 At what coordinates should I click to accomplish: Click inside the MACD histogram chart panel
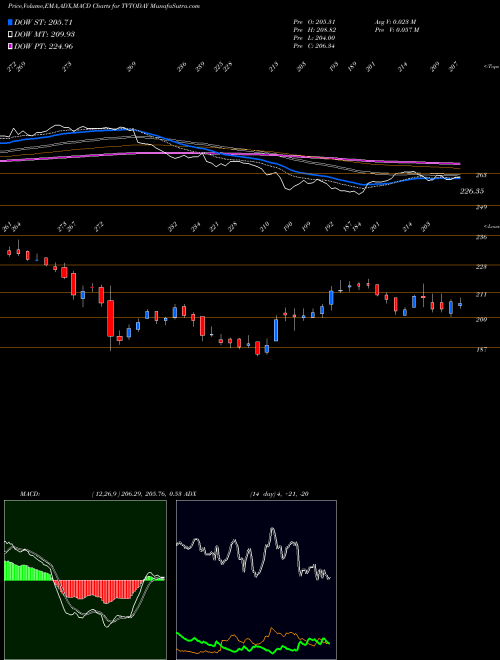85,580
